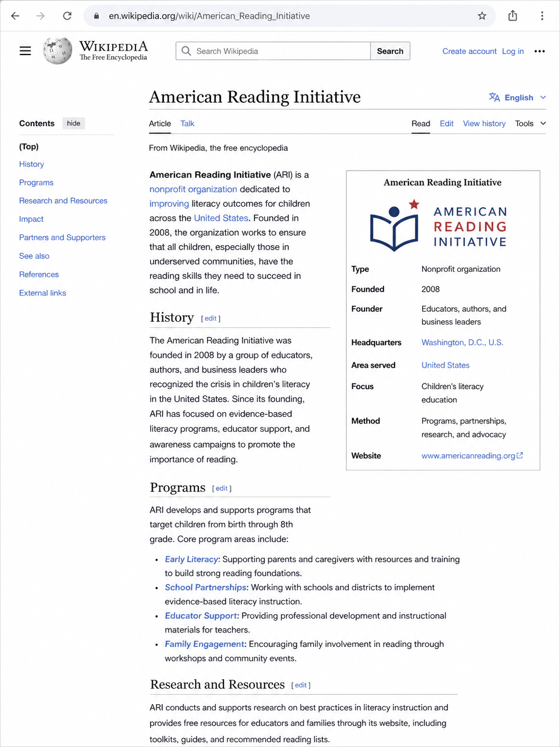
Task: Click the Wikipedia globe logo
Action: point(58,51)
